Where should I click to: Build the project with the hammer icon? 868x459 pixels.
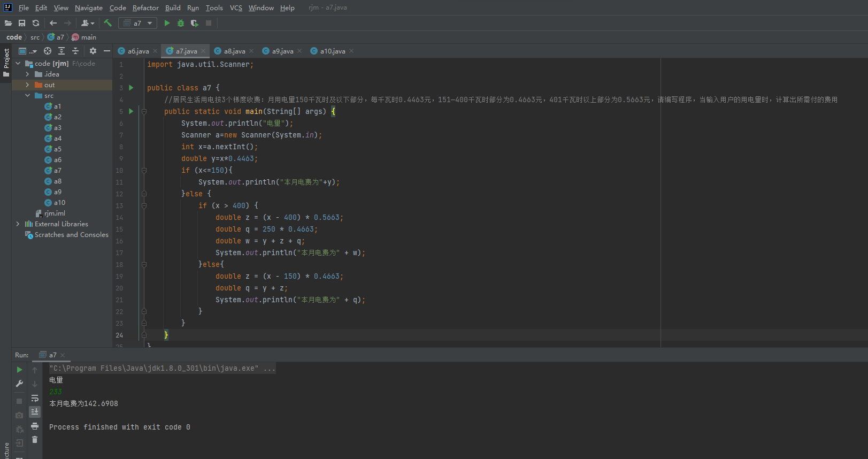[108, 23]
